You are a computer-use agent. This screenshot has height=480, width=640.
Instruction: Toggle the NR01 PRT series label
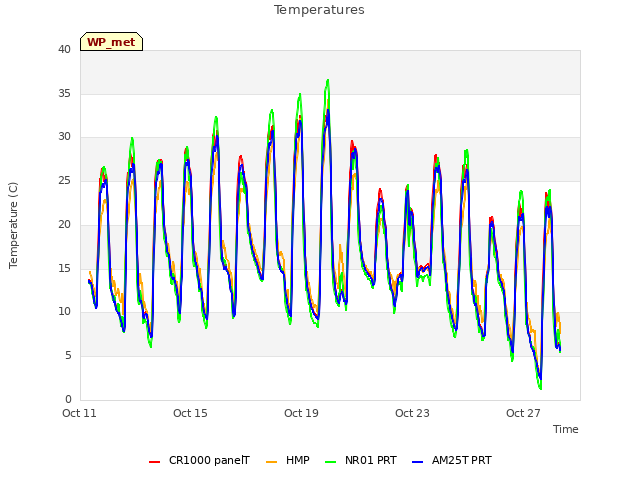[371, 460]
